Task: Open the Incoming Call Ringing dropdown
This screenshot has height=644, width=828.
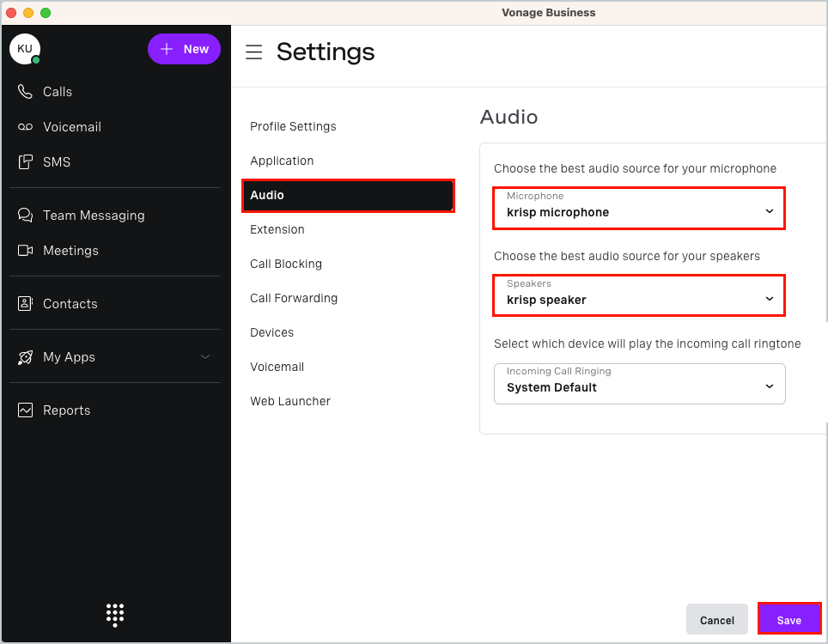Action: click(639, 384)
